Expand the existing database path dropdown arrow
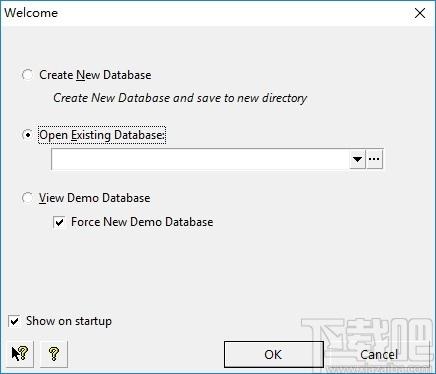Image resolution: width=436 pixels, height=374 pixels. coord(357,159)
